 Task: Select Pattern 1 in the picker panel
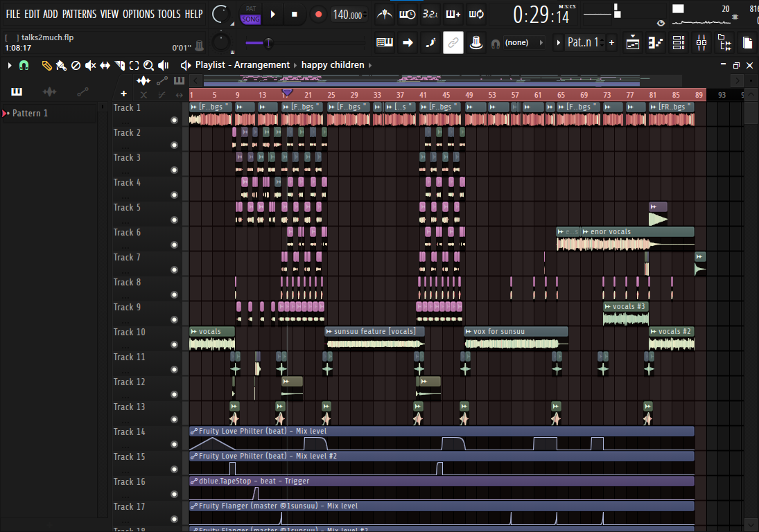pyautogui.click(x=49, y=113)
